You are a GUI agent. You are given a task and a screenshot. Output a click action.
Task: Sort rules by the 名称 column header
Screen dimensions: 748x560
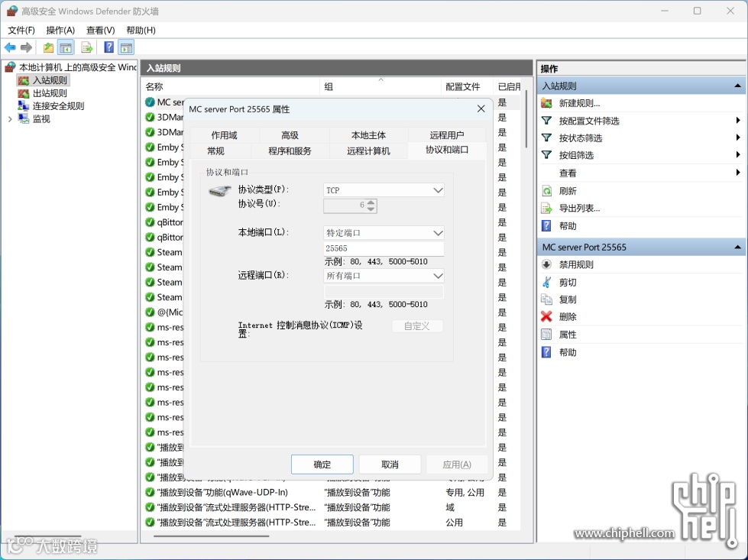tap(232, 86)
